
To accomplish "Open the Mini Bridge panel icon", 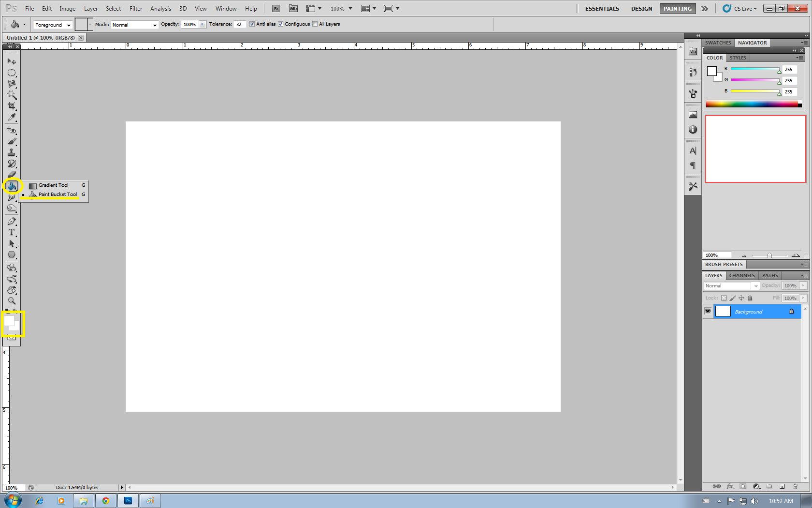I will pos(693,51).
